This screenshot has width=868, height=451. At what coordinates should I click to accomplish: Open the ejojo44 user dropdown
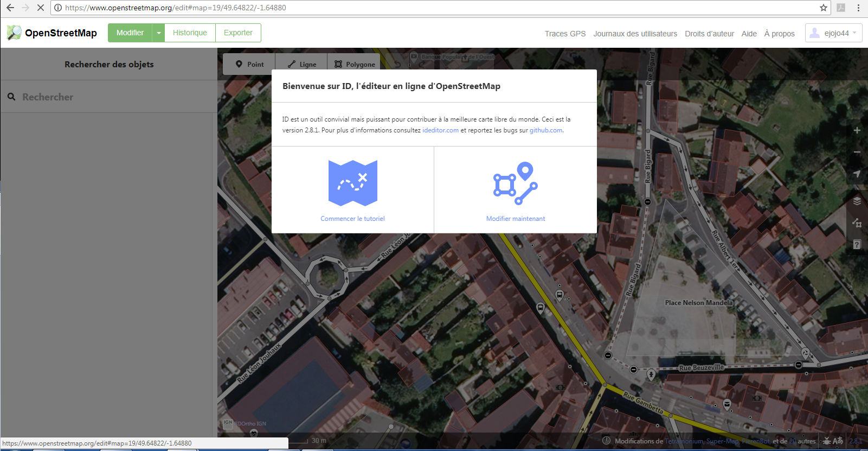(833, 33)
